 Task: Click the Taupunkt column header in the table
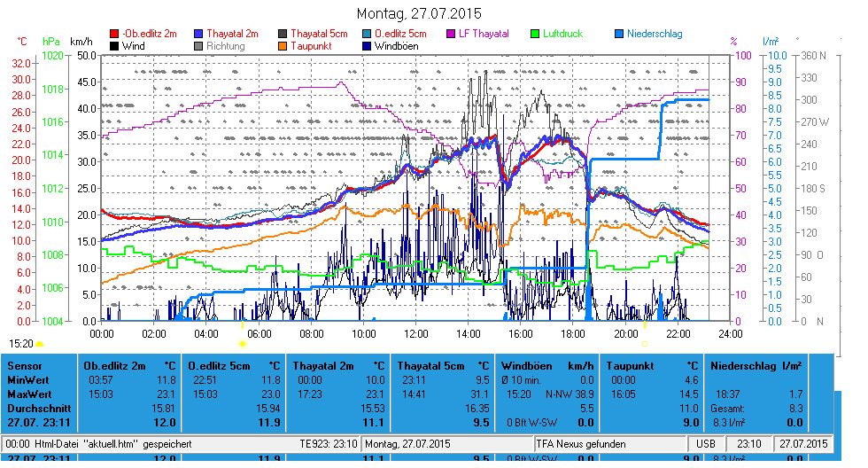pyautogui.click(x=630, y=366)
